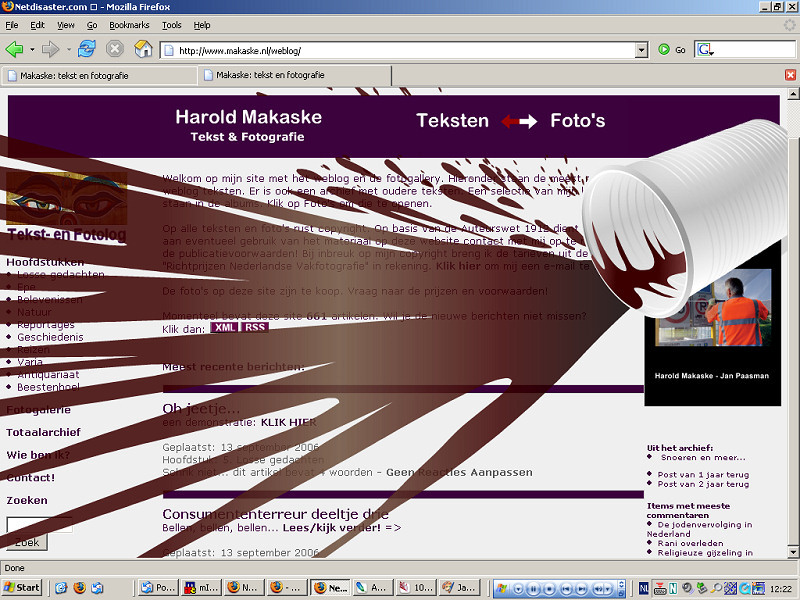Click the Zoeken text input field
Image resolution: width=800 pixels, height=600 pixels.
38,524
